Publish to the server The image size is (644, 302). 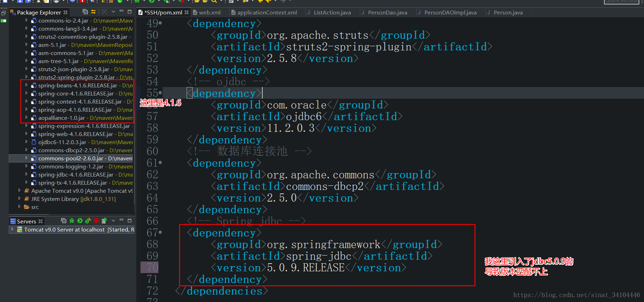(x=104, y=221)
